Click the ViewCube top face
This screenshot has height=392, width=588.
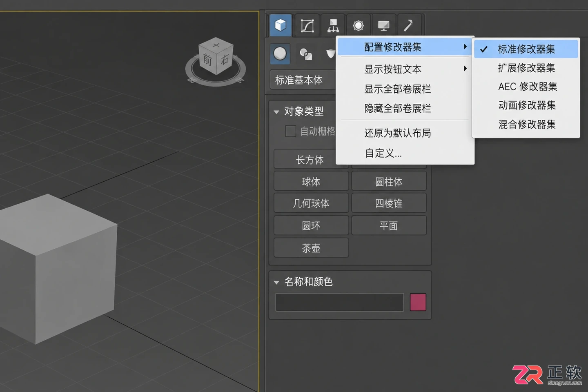216,45
